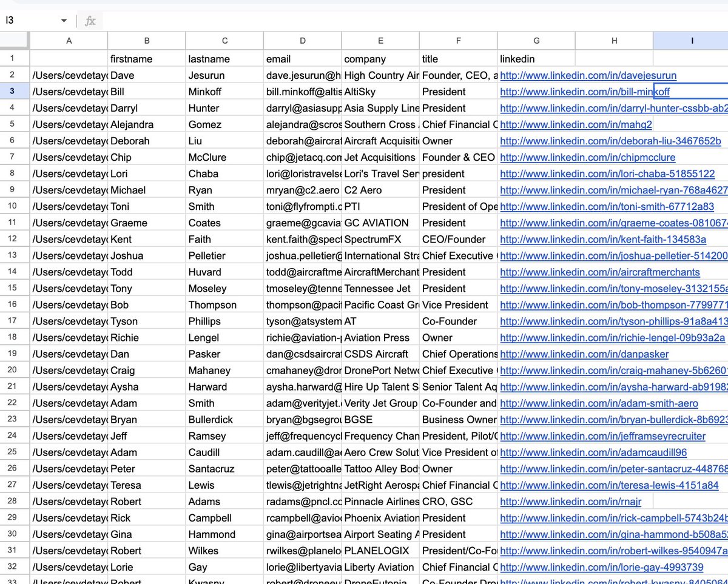Select the 'CRO, GSC' title cell
Screen dimensions: 728x584
pos(459,501)
